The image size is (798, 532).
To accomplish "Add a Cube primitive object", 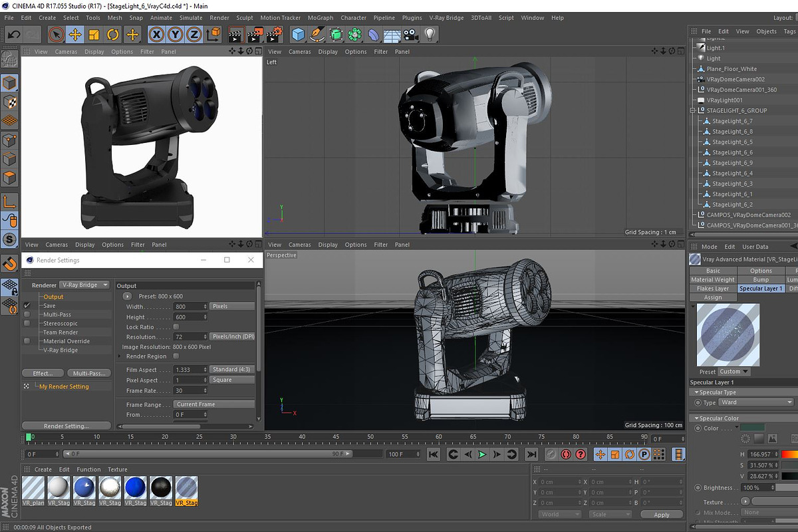I will 299,35.
